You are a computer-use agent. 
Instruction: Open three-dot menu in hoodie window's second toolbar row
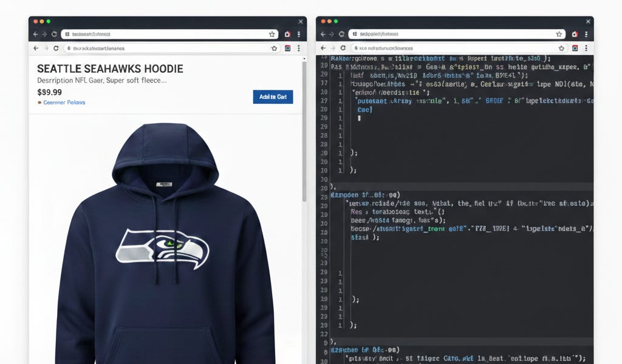point(299,48)
